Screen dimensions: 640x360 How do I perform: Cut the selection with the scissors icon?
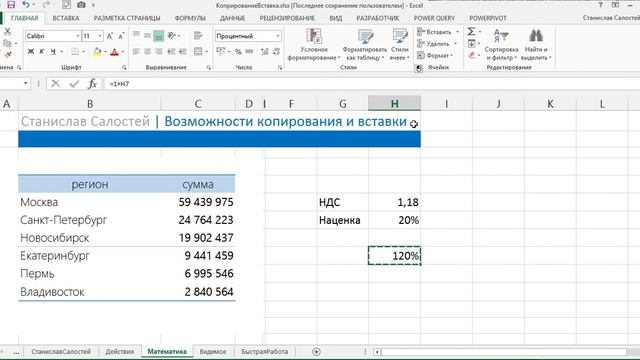point(7,32)
